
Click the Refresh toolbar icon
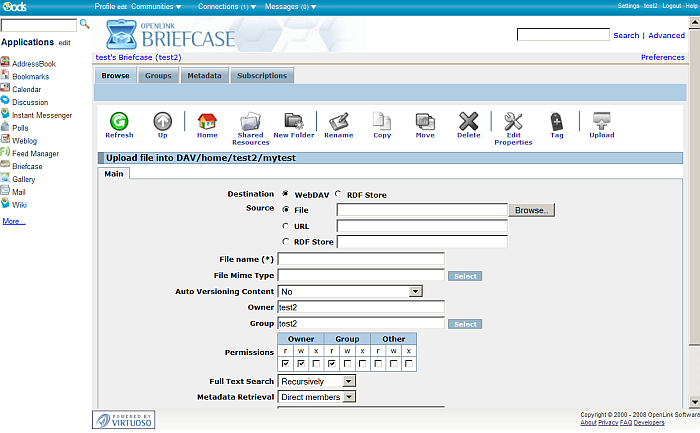tap(119, 124)
